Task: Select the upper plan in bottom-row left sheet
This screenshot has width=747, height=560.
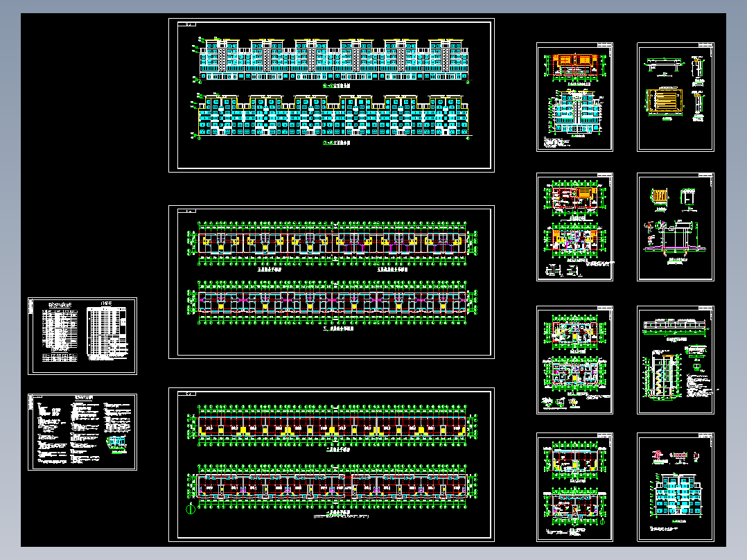Action: [575, 460]
